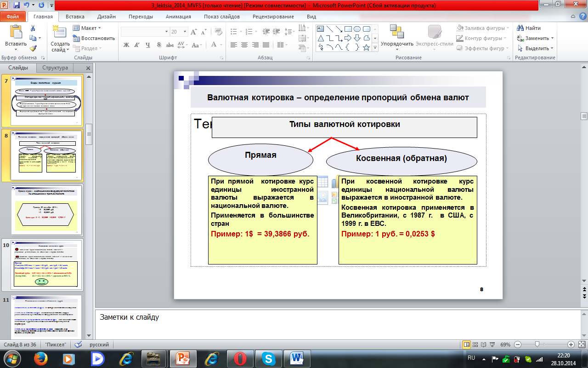Click the zoom in plus button

pyautogui.click(x=571, y=345)
